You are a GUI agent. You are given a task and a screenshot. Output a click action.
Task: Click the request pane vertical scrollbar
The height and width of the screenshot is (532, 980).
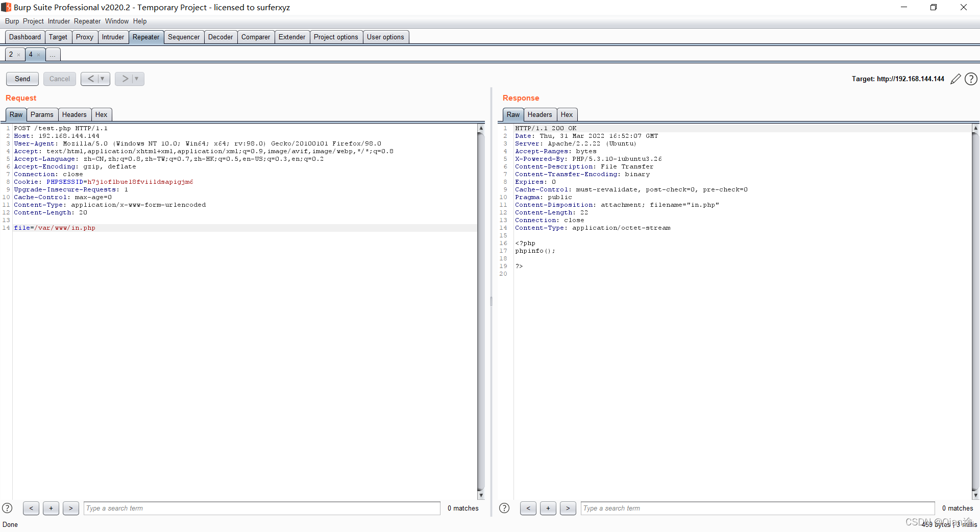[481, 311]
